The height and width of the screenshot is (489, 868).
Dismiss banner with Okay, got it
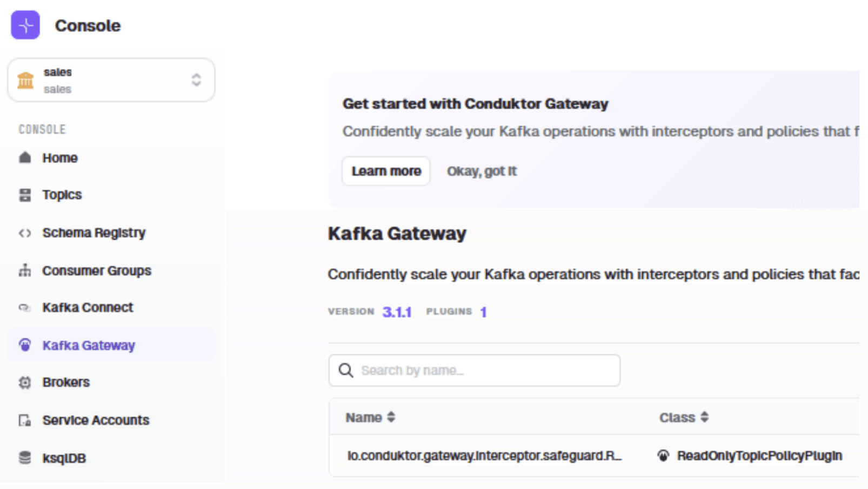482,171
